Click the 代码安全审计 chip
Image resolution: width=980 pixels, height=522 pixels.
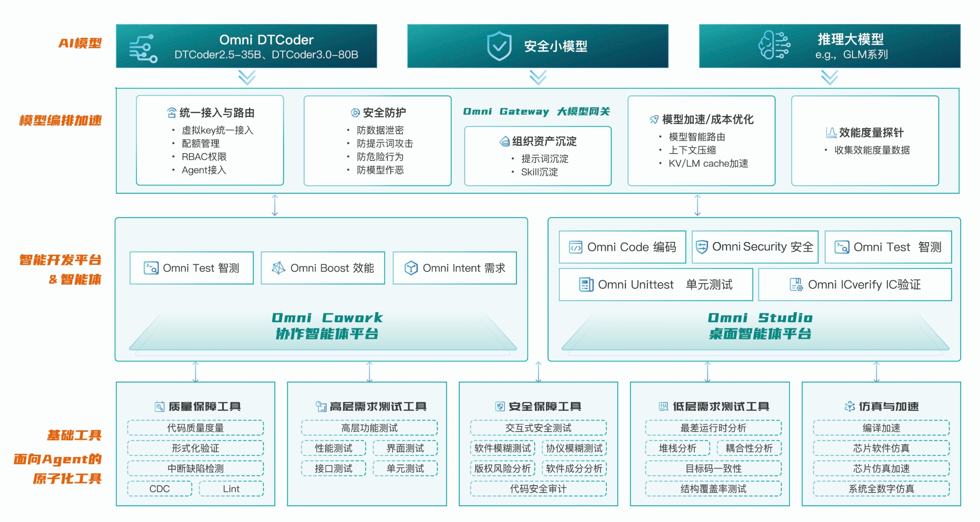(539, 489)
